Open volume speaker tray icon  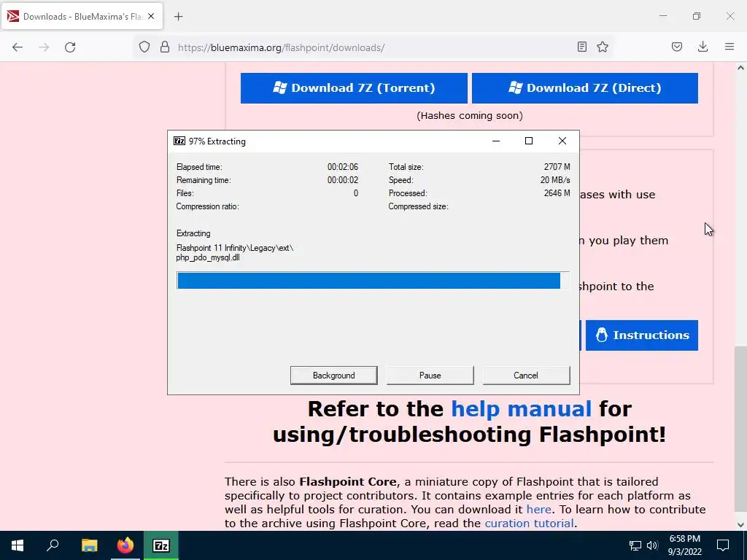[x=652, y=545]
